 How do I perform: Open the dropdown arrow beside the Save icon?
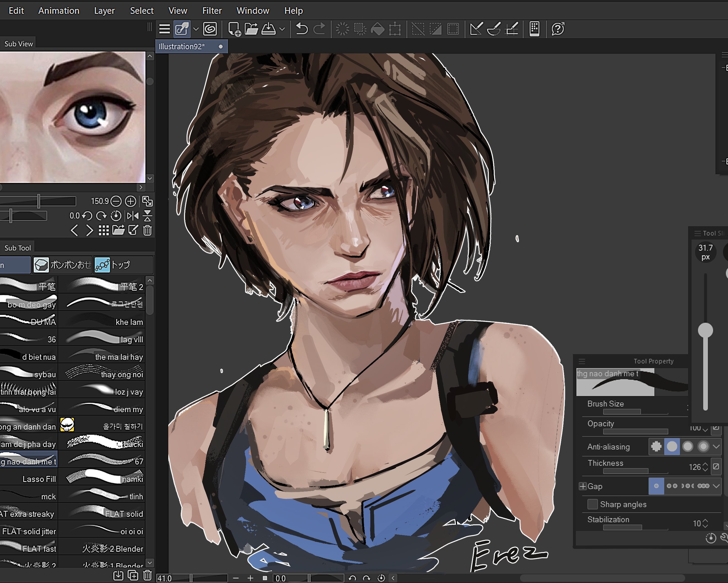pyautogui.click(x=282, y=29)
